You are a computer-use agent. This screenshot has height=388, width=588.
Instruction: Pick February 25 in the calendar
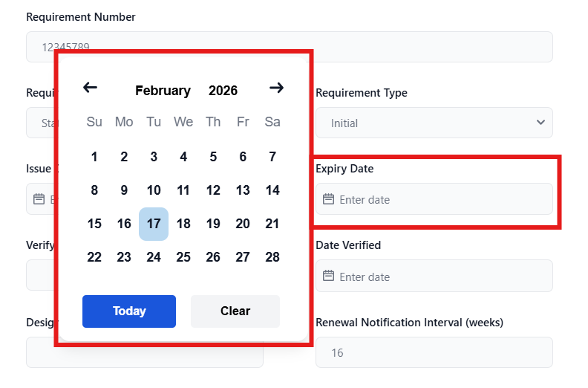pyautogui.click(x=183, y=257)
